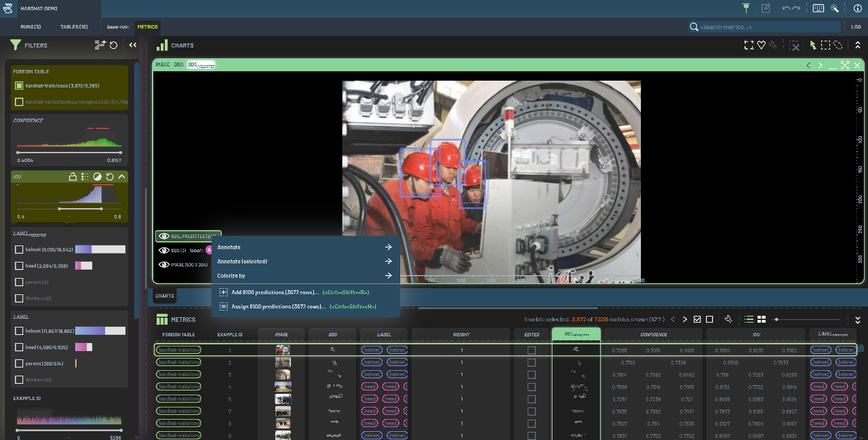
Task: Open the info icon in the top-right corner
Action: (857, 9)
